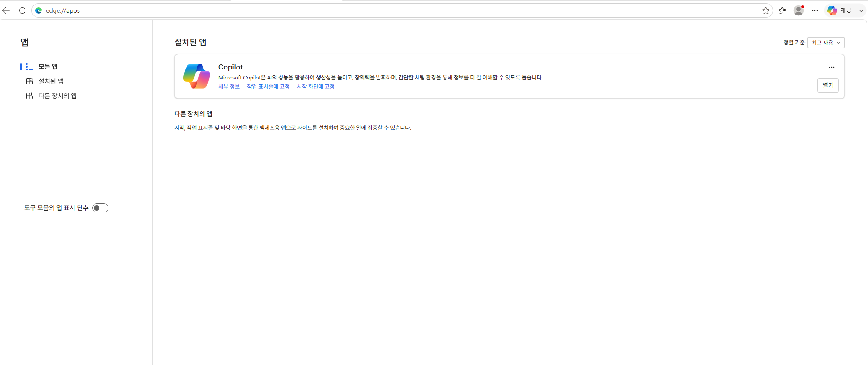Open the 정렬 기준 최근 사용 dropdown

tap(826, 43)
